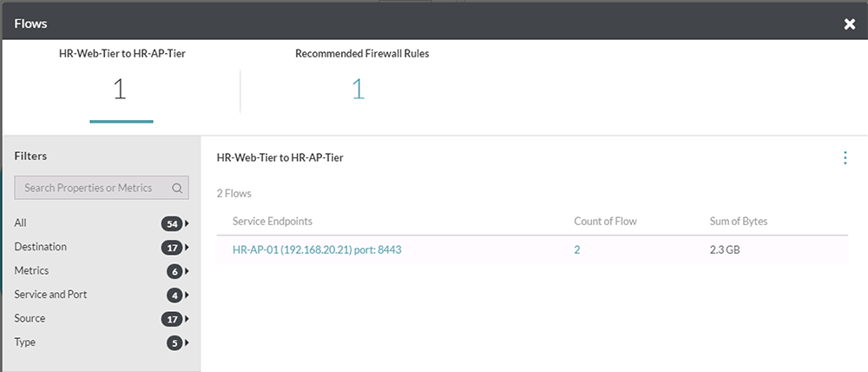Expand the Destination filter arrow
Image resolution: width=868 pixels, height=372 pixels.
187,247
